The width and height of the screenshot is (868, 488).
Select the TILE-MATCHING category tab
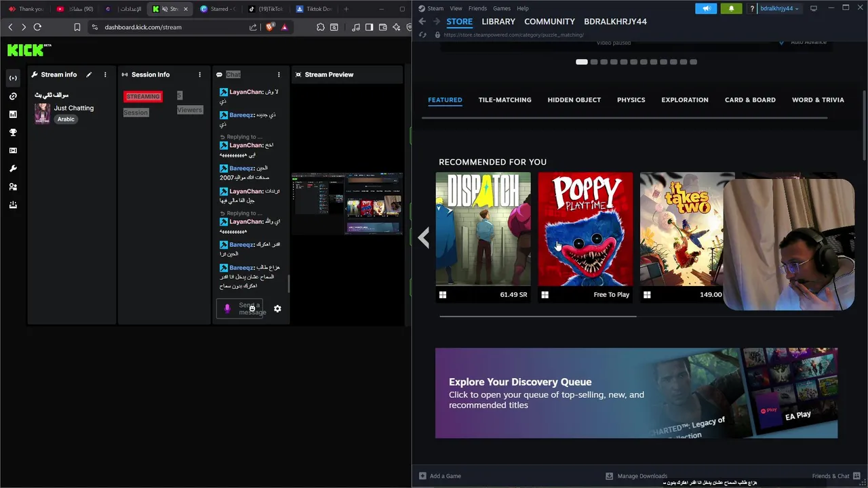(505, 100)
